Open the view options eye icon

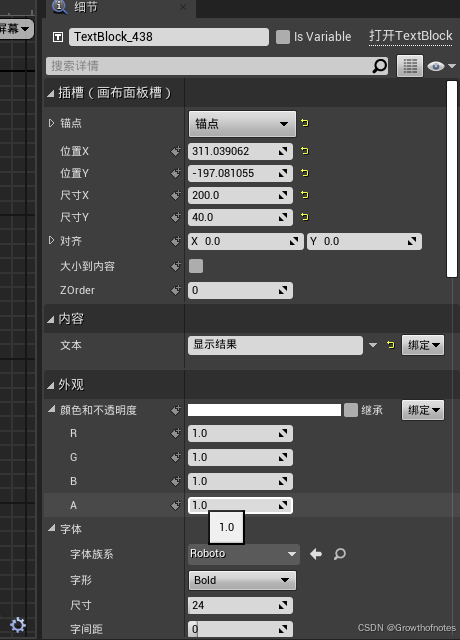[436, 66]
